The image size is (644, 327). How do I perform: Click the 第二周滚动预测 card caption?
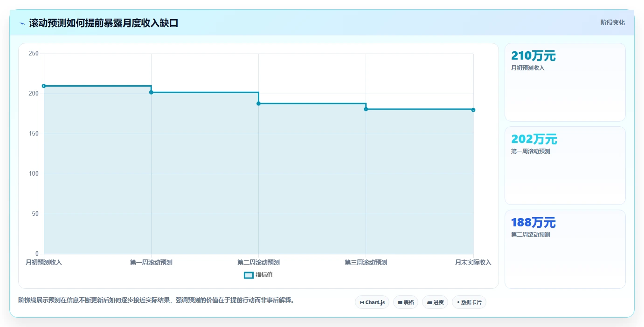coord(531,235)
